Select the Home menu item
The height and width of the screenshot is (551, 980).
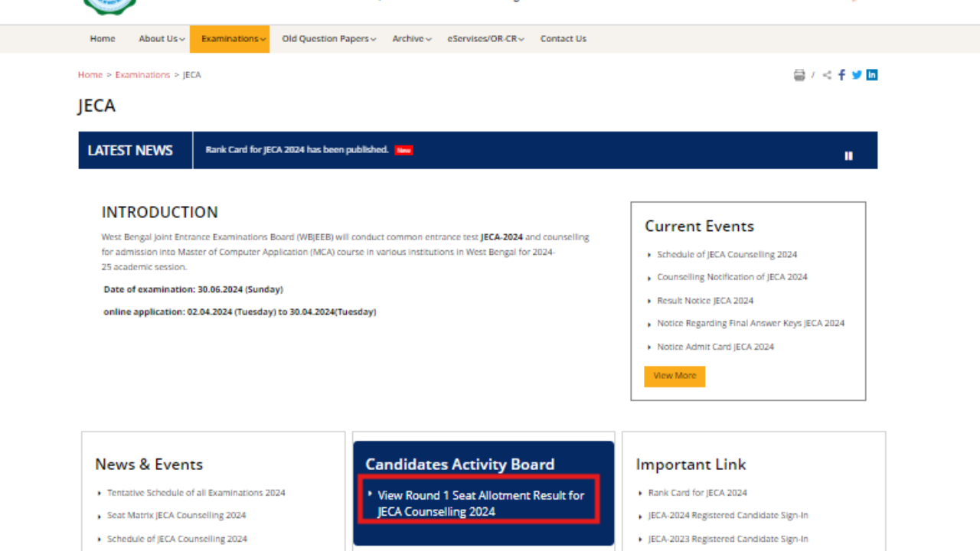(x=102, y=38)
